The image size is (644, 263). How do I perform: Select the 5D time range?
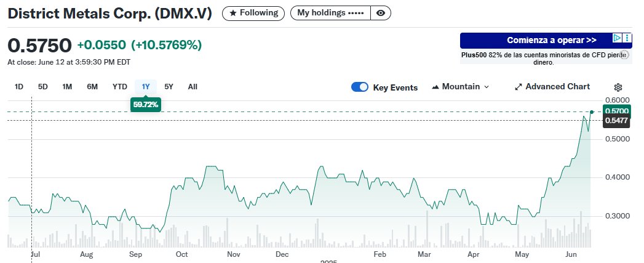pos(42,87)
